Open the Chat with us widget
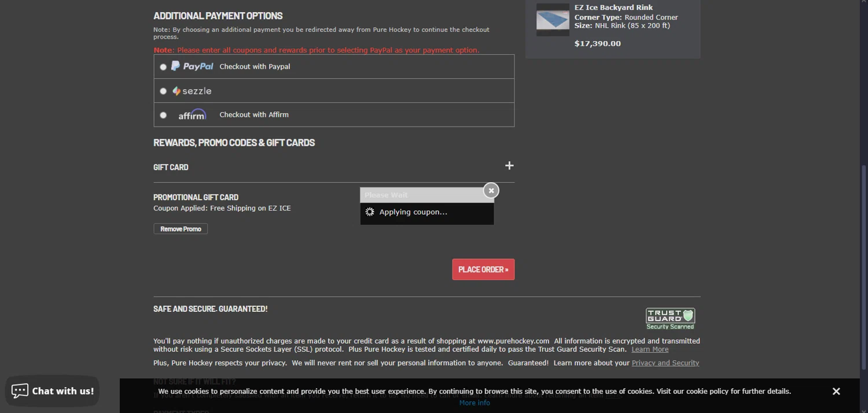Image resolution: width=868 pixels, height=413 pixels. [x=52, y=391]
